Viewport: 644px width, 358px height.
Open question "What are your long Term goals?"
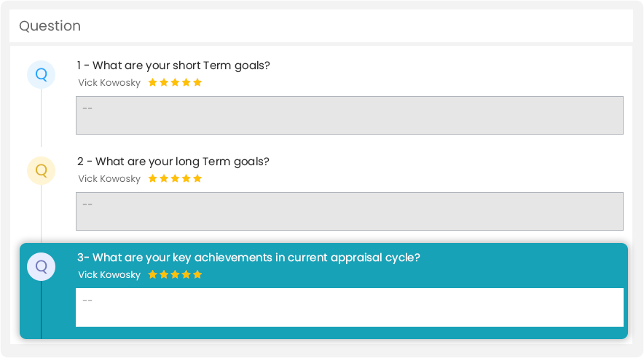point(173,162)
